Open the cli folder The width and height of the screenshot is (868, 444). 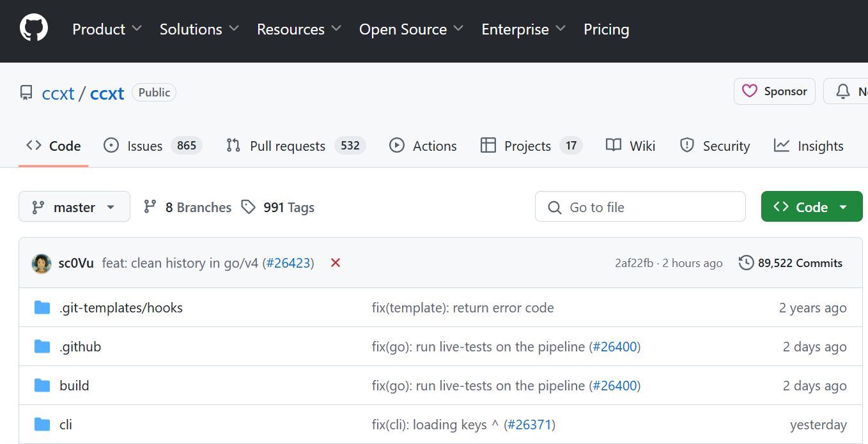click(66, 425)
